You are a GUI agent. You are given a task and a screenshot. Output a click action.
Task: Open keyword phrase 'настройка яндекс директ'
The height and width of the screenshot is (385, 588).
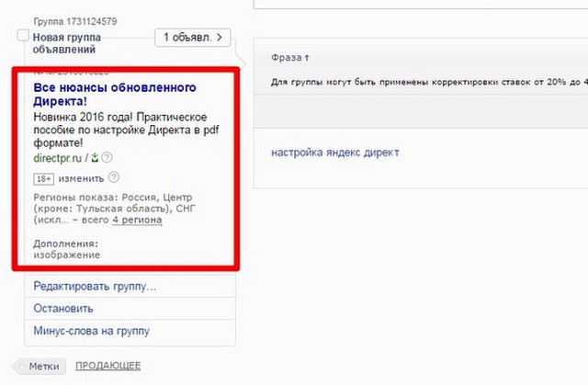tap(334, 153)
